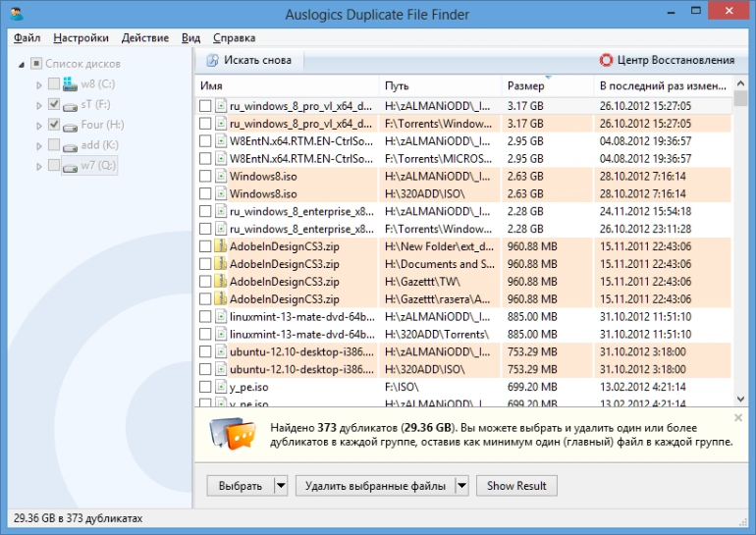Viewport: 756px width, 535px height.
Task: Sort by the Размер column header
Action: [x=548, y=85]
